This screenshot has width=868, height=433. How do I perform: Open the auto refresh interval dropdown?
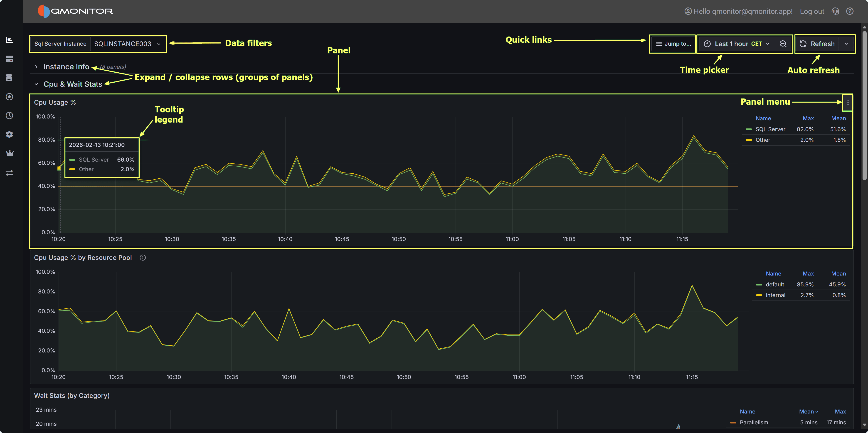[x=846, y=44]
